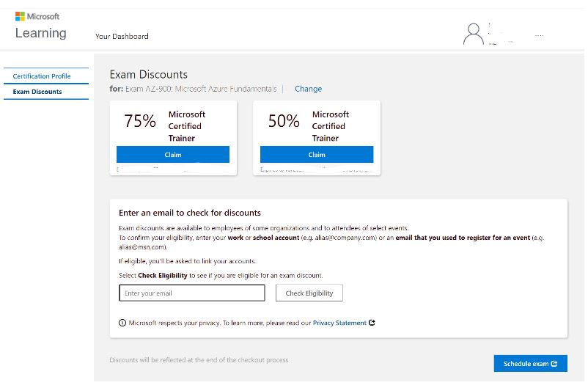This screenshot has width=588, height=388.
Task: Click the info icon beside privacy notice
Action: coord(122,323)
